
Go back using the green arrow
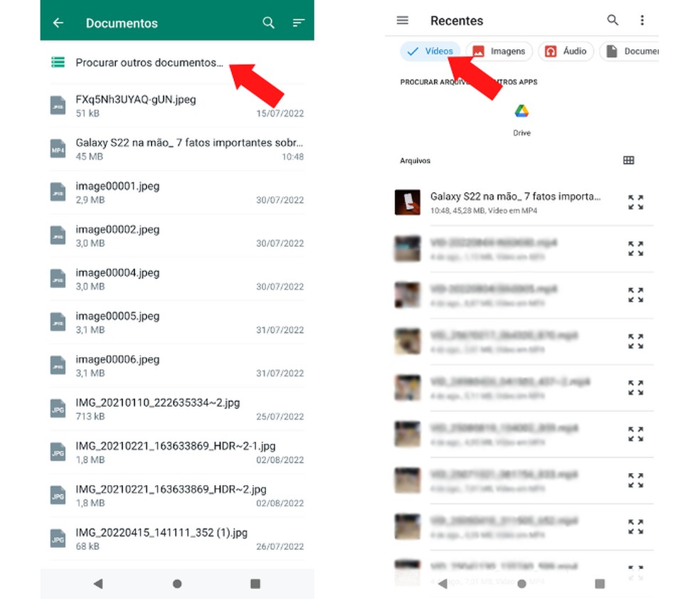tap(58, 22)
